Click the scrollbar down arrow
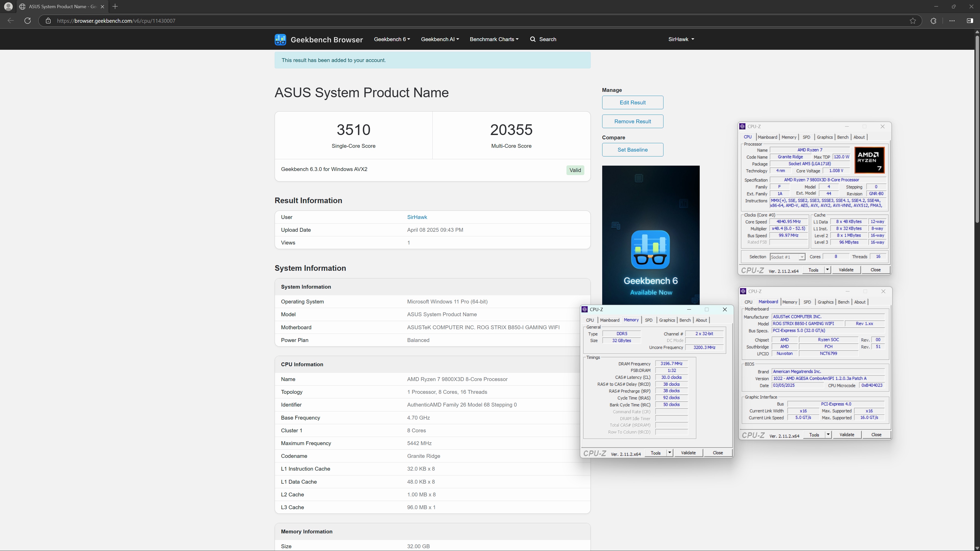 tap(977, 548)
